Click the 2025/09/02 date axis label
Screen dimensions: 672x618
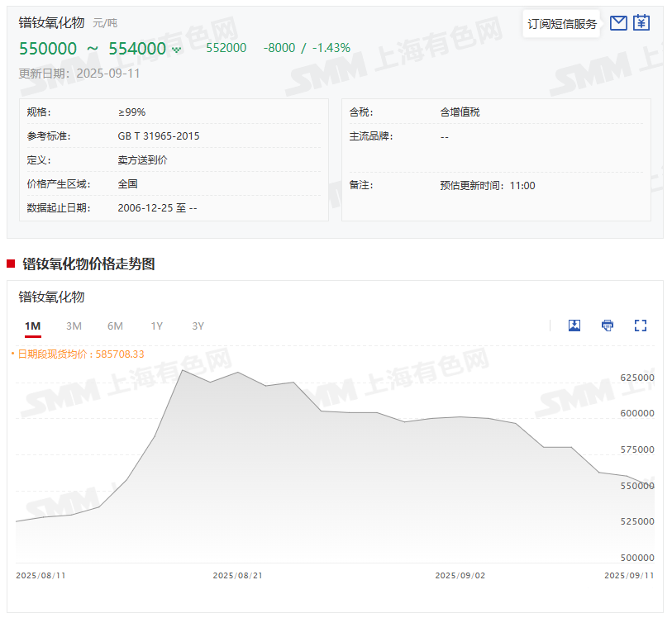460,575
